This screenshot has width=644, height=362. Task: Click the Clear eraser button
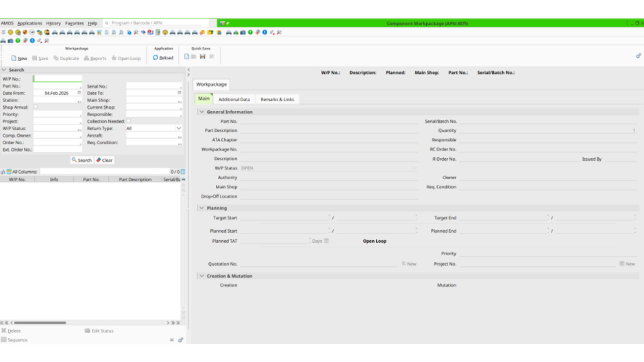(x=104, y=160)
